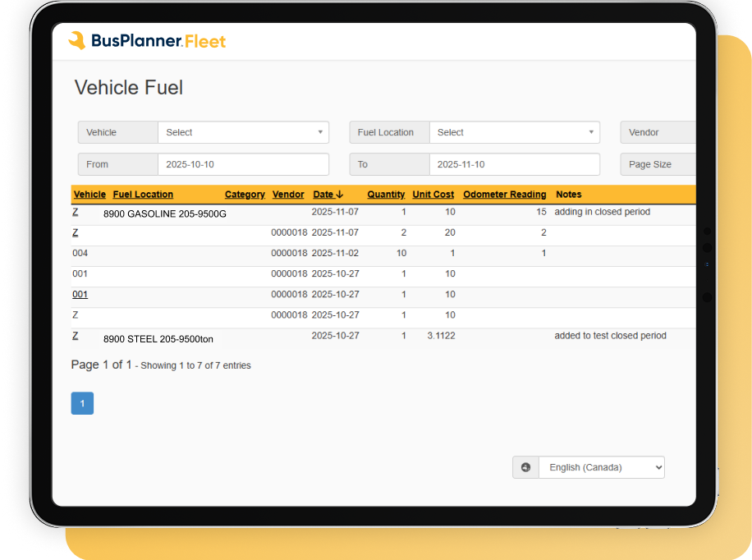
Task: Sort table by Category header
Action: [x=245, y=195]
